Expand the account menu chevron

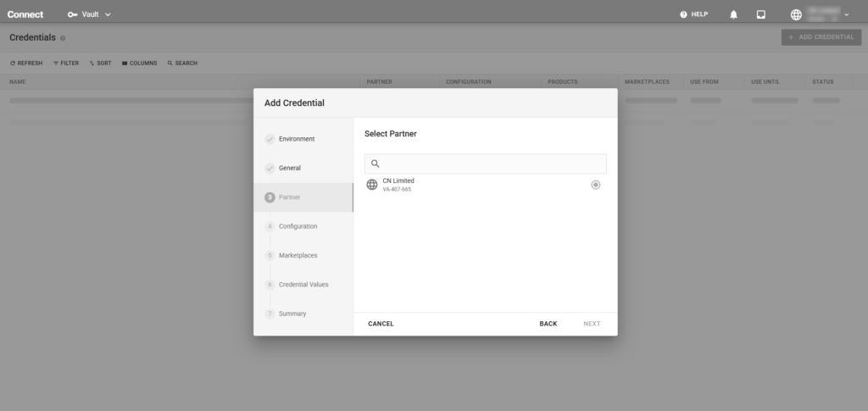846,15
